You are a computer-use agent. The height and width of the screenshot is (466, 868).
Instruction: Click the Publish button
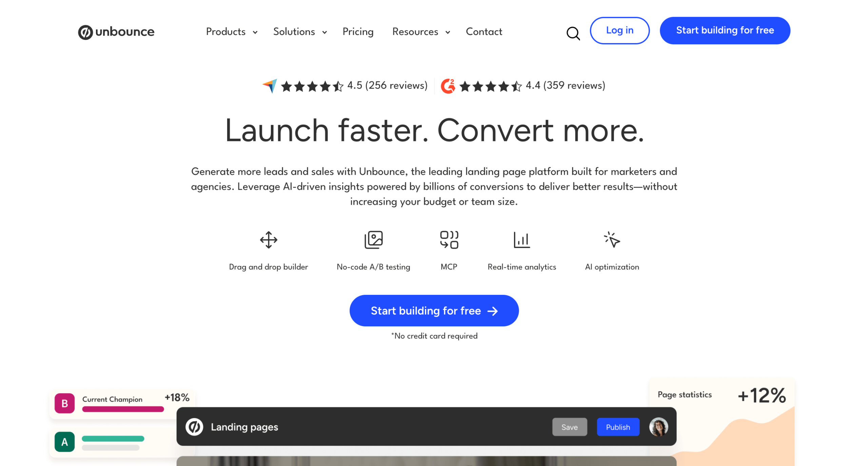pos(618,427)
